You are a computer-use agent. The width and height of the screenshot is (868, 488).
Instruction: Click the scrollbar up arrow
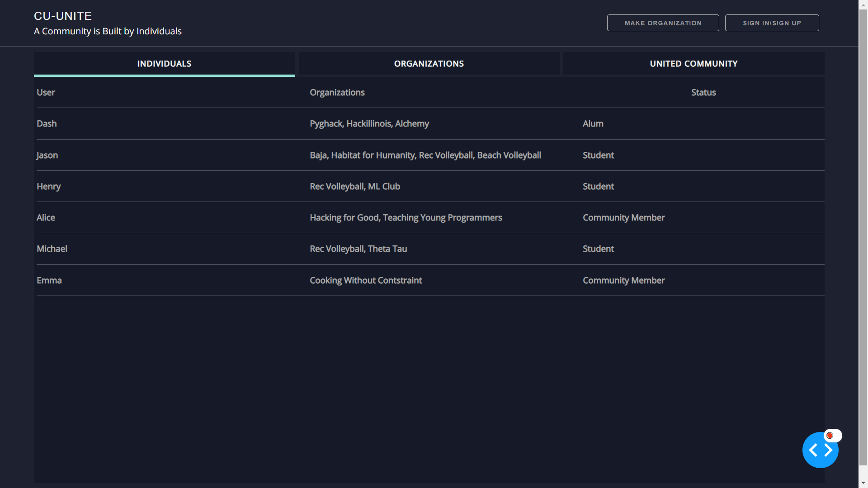tap(863, 5)
